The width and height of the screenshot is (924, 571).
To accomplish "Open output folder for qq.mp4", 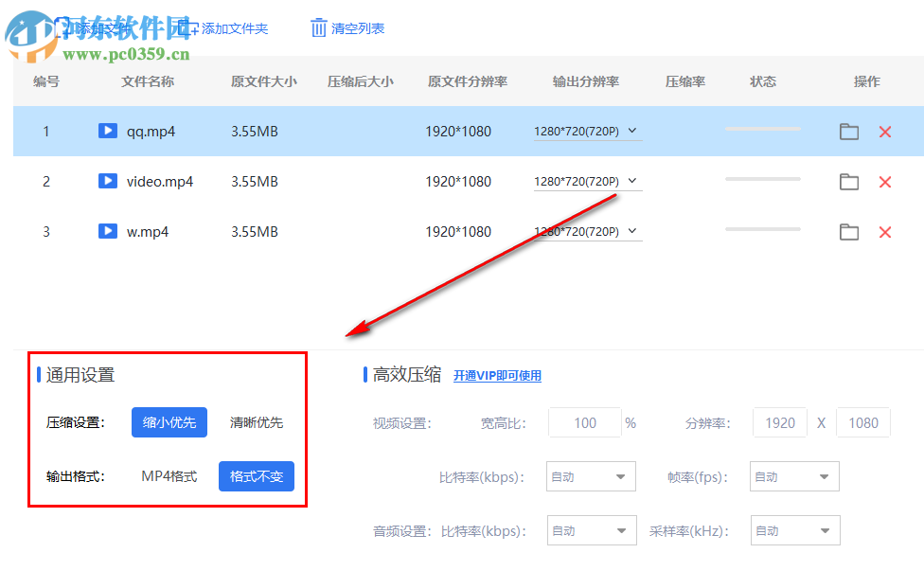I will pyautogui.click(x=848, y=131).
